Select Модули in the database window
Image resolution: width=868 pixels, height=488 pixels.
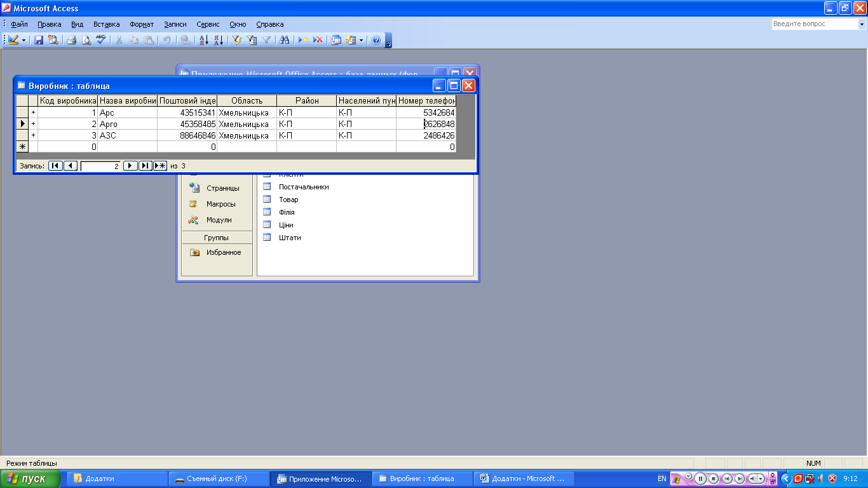pyautogui.click(x=212, y=220)
